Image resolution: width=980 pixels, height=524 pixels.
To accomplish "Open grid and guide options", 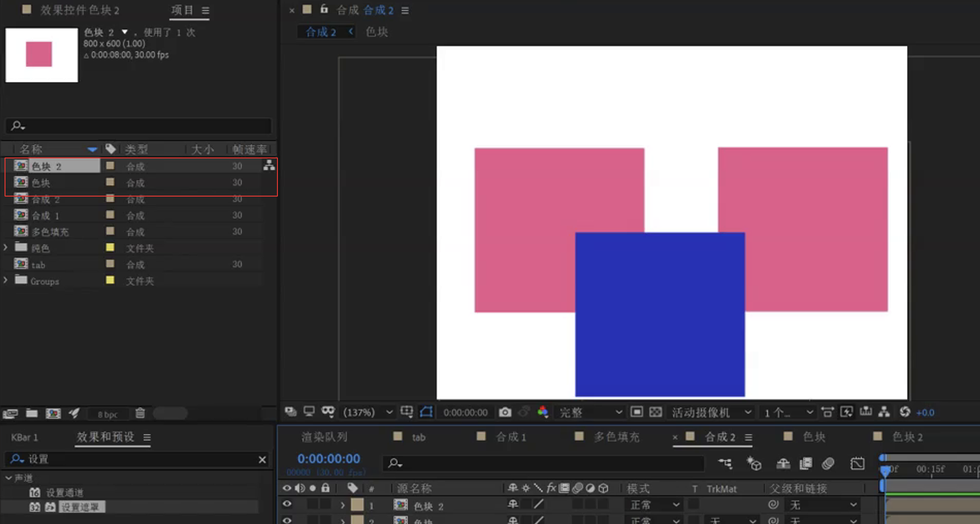I will coord(407,412).
